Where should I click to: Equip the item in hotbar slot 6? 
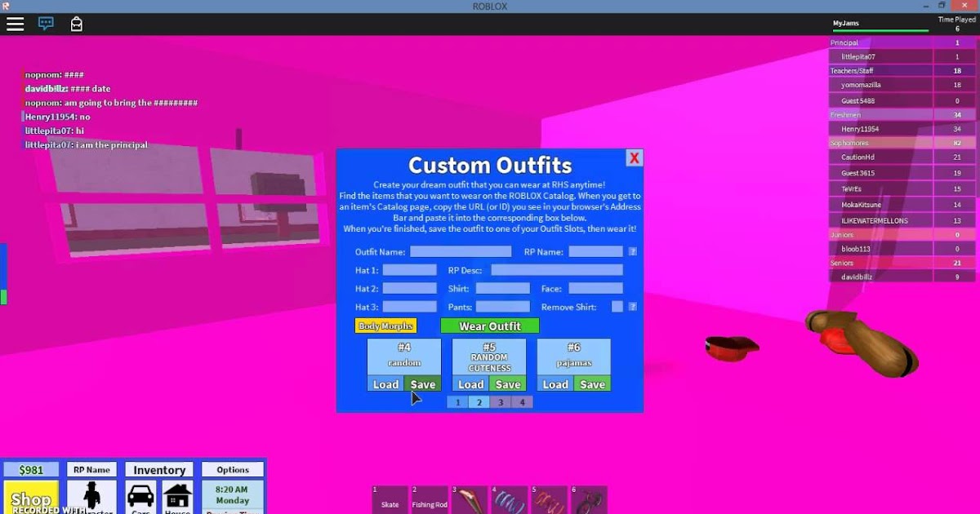click(589, 499)
